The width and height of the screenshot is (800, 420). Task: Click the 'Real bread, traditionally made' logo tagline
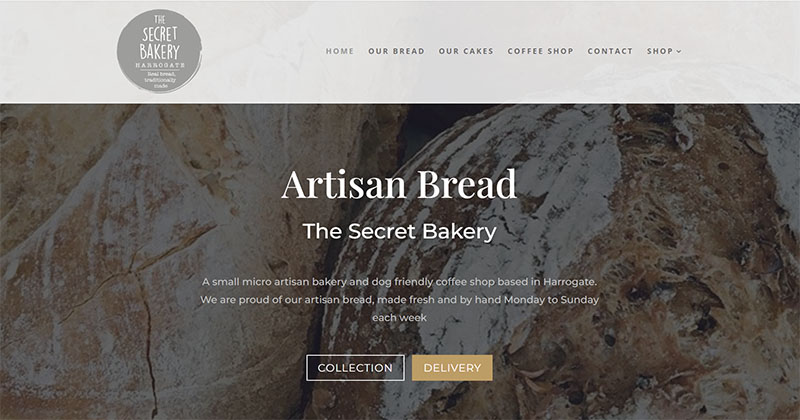point(160,80)
